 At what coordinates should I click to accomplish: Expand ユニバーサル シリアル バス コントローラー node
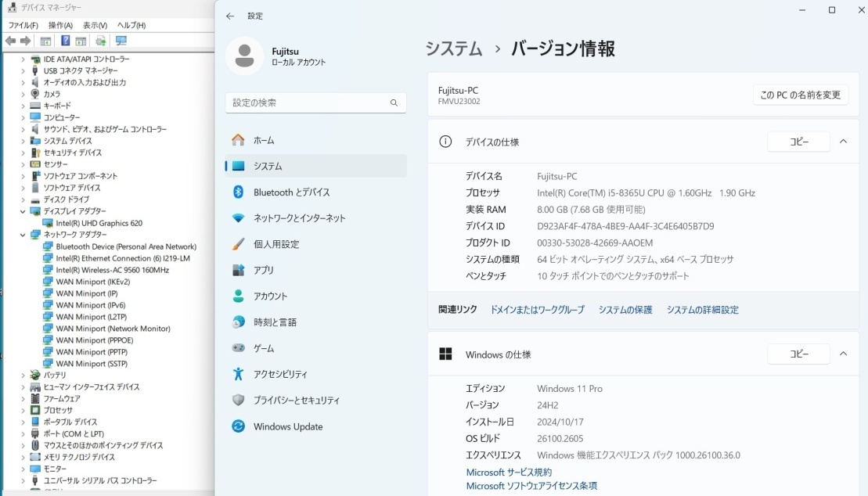[23, 480]
